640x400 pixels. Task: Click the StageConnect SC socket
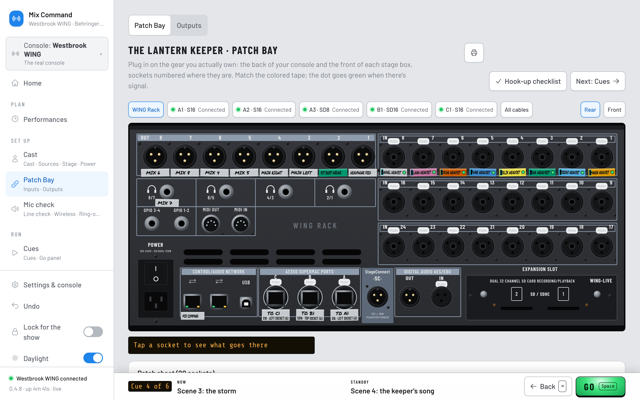[x=378, y=297]
